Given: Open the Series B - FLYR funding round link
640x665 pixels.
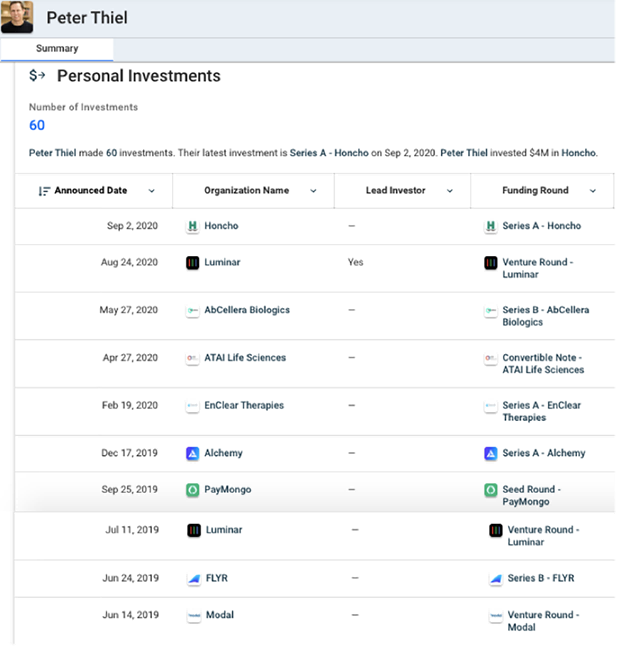Looking at the screenshot, I should (x=541, y=578).
